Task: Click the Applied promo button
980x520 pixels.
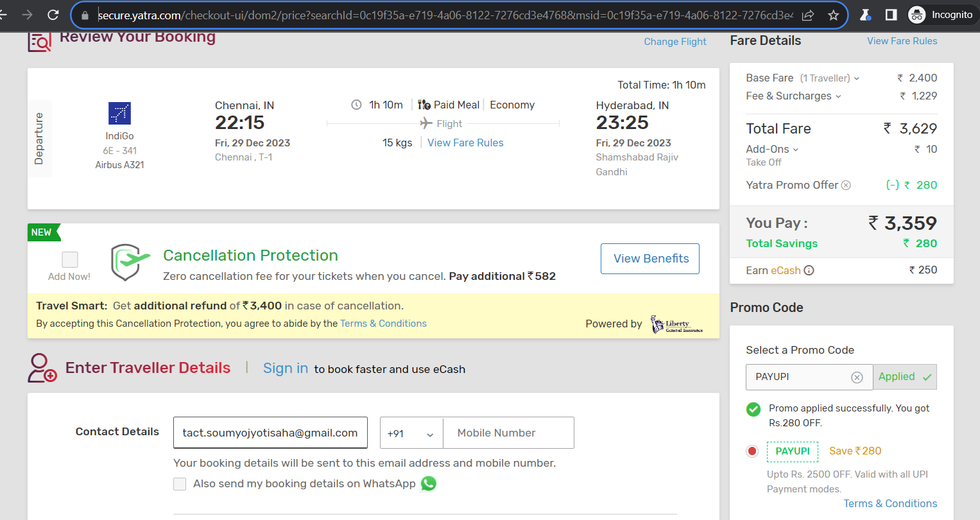Action: 905,377
